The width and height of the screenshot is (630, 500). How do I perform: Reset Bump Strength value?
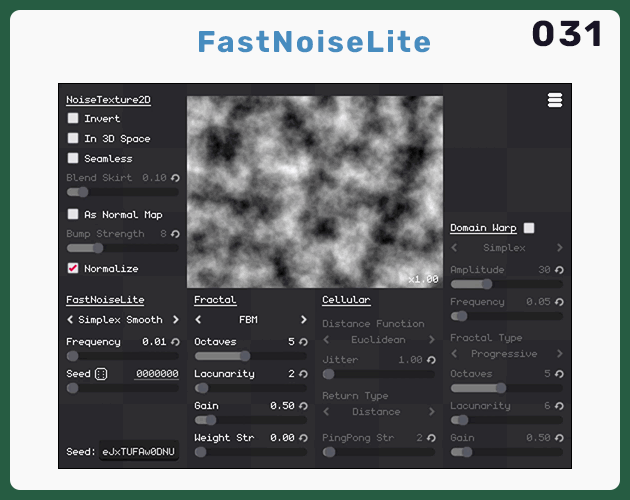tap(175, 234)
